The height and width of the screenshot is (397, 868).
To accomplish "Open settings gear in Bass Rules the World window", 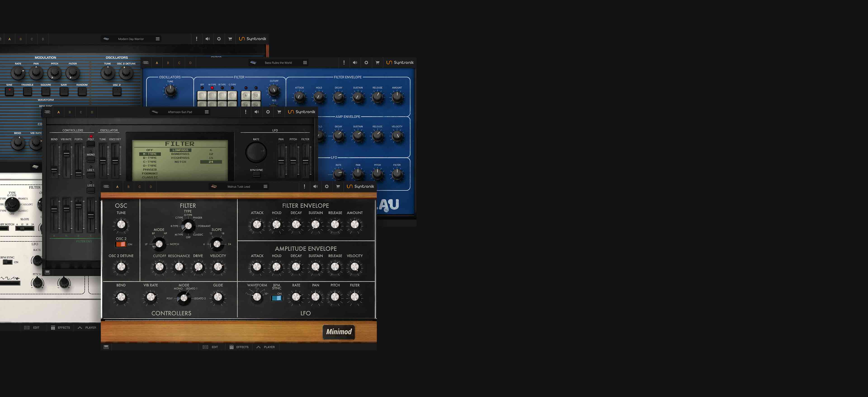I will 366,63.
